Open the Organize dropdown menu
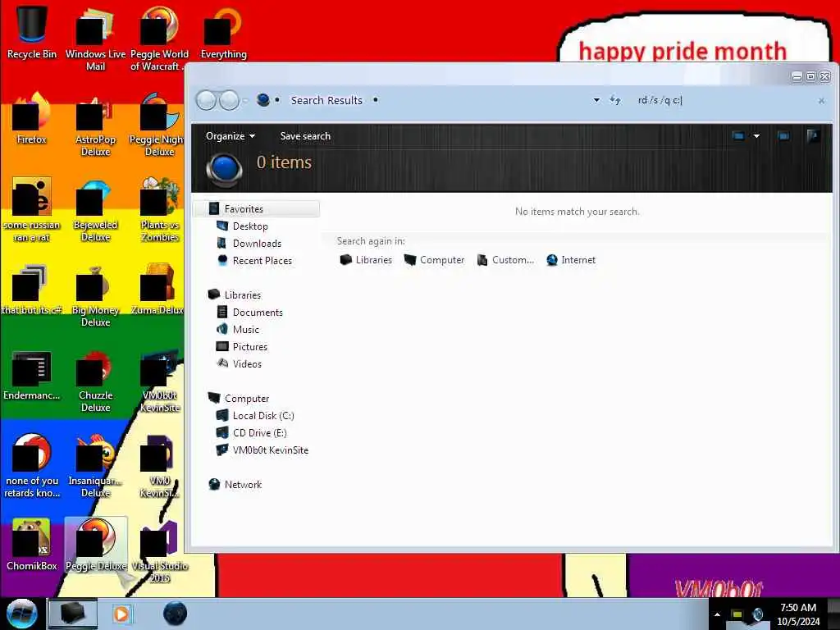Viewport: 840px width, 630px height. pos(230,136)
